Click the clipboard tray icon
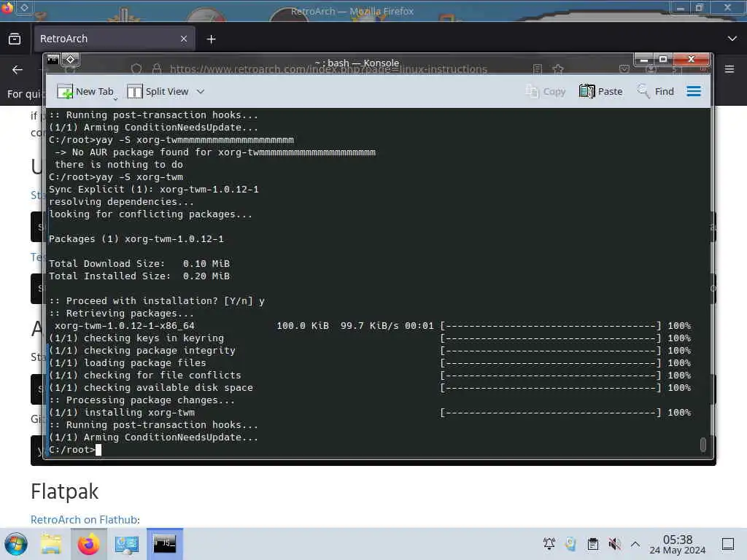The width and height of the screenshot is (747, 560). (592, 544)
